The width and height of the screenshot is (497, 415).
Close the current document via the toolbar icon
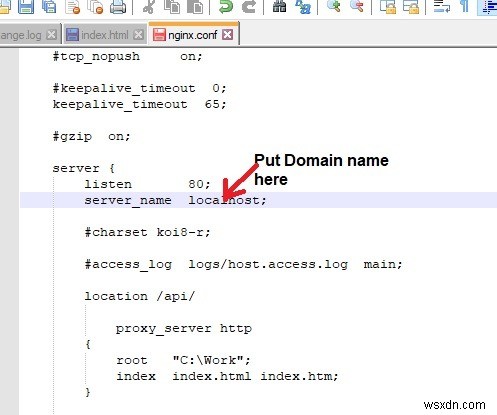point(73,6)
